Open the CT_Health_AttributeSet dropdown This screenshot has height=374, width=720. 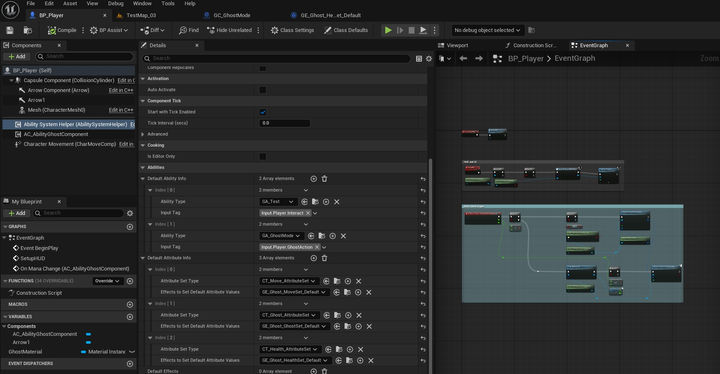290,349
